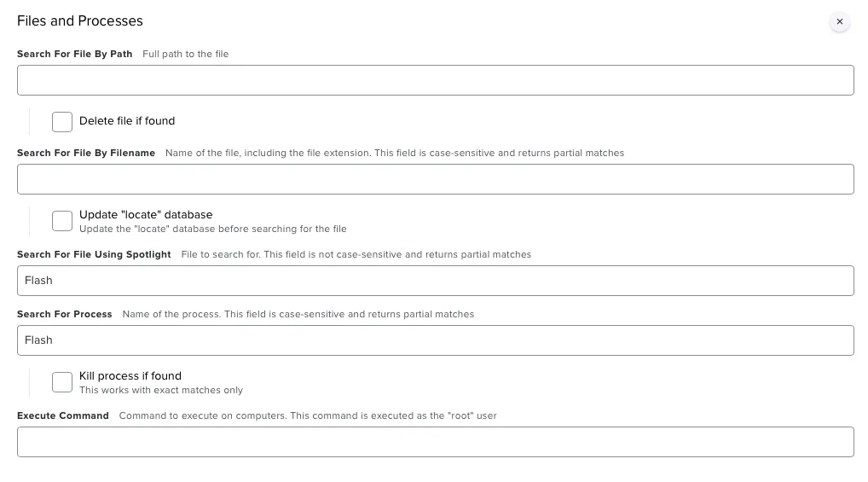The height and width of the screenshot is (482, 868).
Task: Click the "Search For File By Filename" label
Action: tap(86, 153)
